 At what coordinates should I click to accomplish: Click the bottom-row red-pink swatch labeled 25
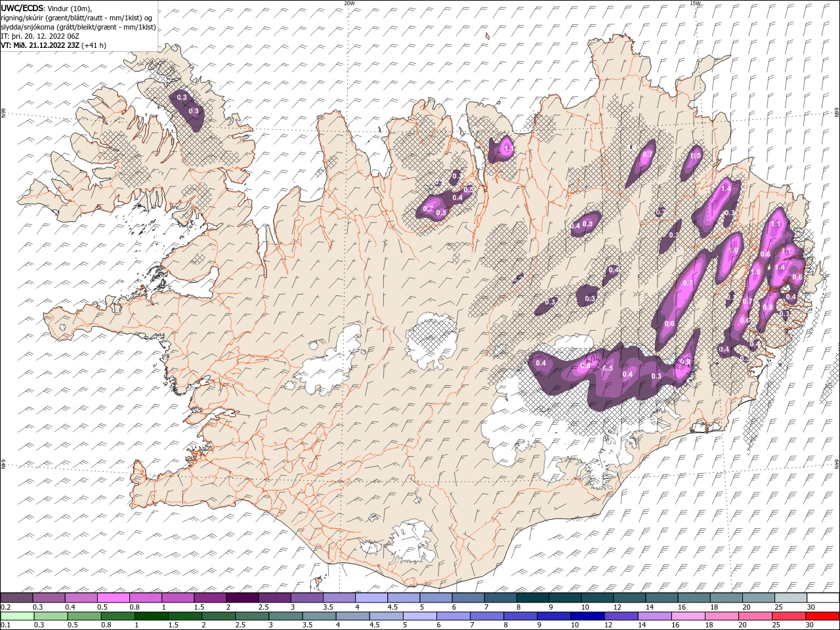click(788, 616)
